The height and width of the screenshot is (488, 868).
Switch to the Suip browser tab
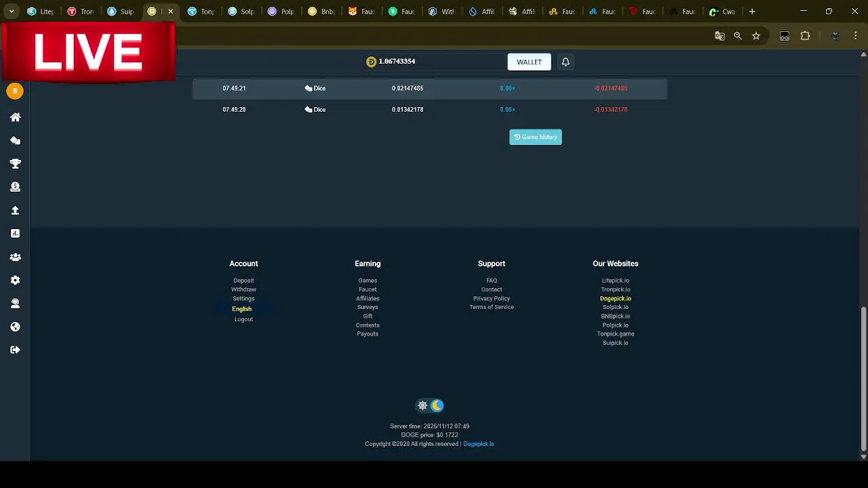pyautogui.click(x=121, y=12)
